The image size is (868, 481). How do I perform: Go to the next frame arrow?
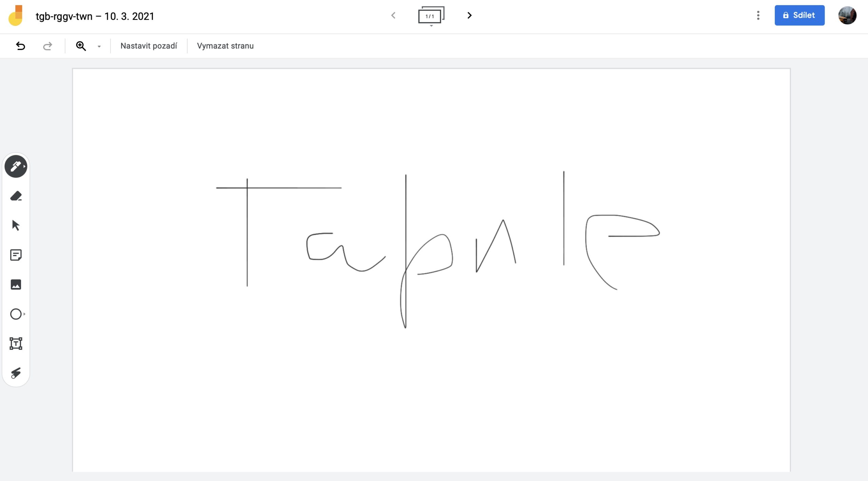469,15
